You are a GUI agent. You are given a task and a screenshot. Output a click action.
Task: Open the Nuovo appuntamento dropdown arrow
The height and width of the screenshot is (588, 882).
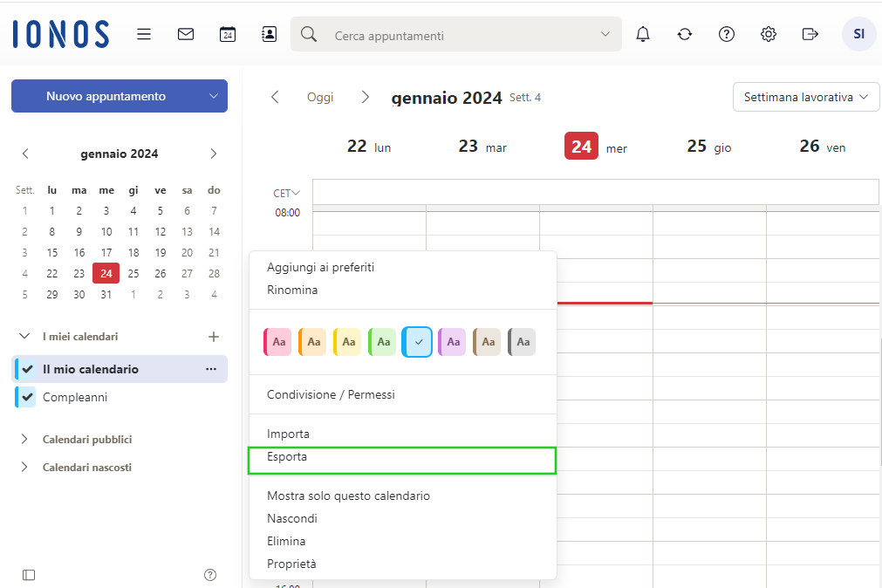pyautogui.click(x=214, y=96)
